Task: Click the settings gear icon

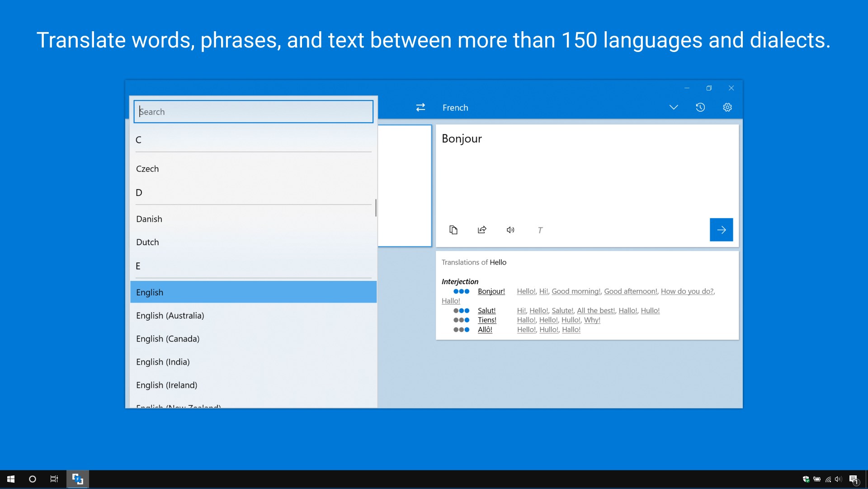Action: point(727,107)
